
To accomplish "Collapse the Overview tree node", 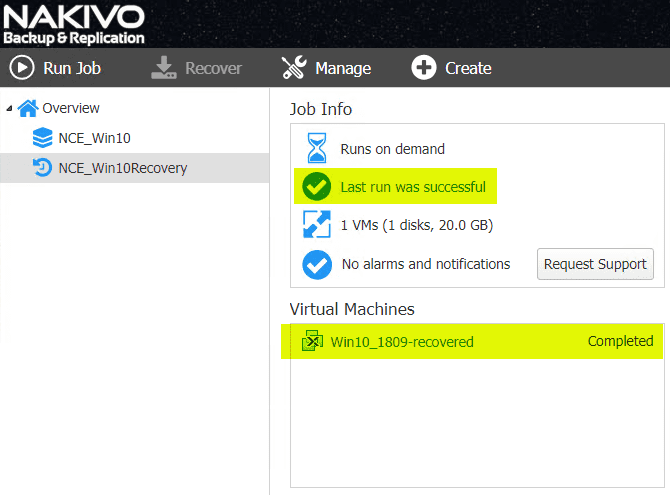I will point(9,108).
